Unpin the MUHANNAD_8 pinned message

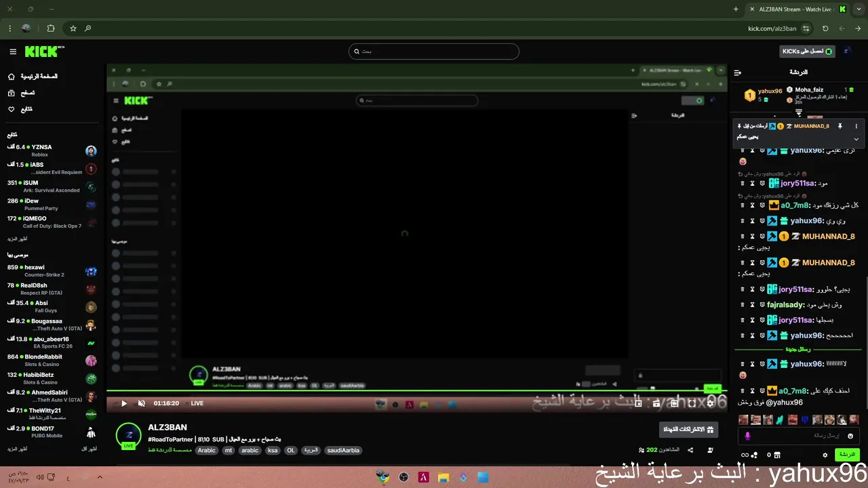pyautogui.click(x=840, y=126)
